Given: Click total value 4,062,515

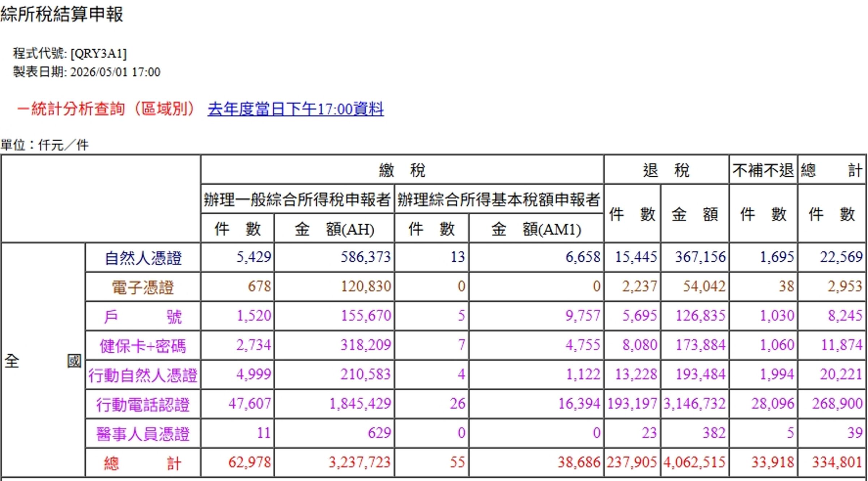Looking at the screenshot, I should [695, 462].
